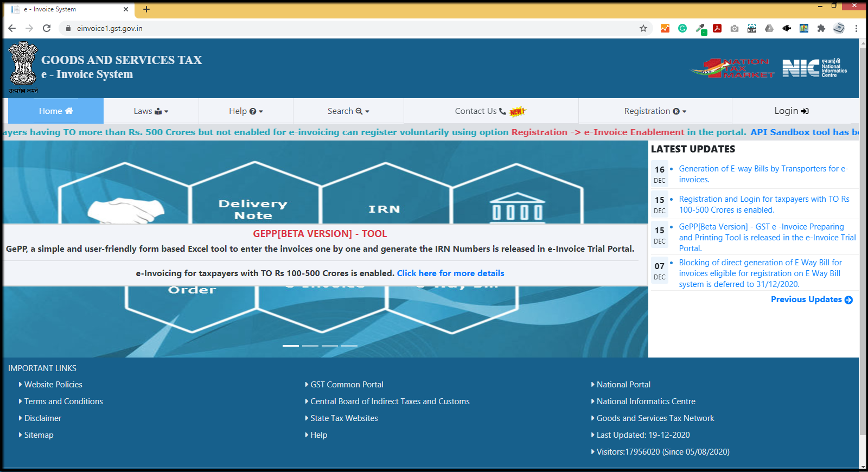Screen dimensions: 868x472
Task: Click the GEPP[BETA VERSION] - TOOL heading
Action: tap(320, 234)
